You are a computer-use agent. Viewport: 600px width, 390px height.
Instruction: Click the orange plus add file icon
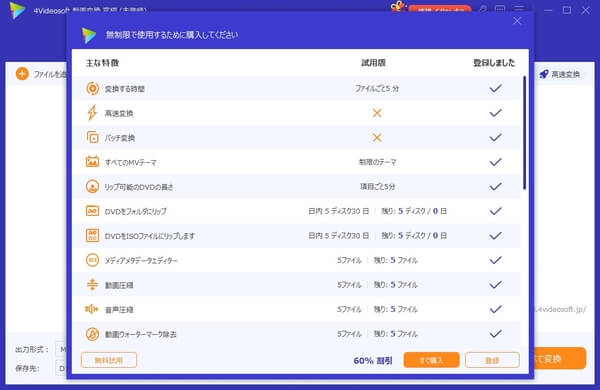[22, 74]
